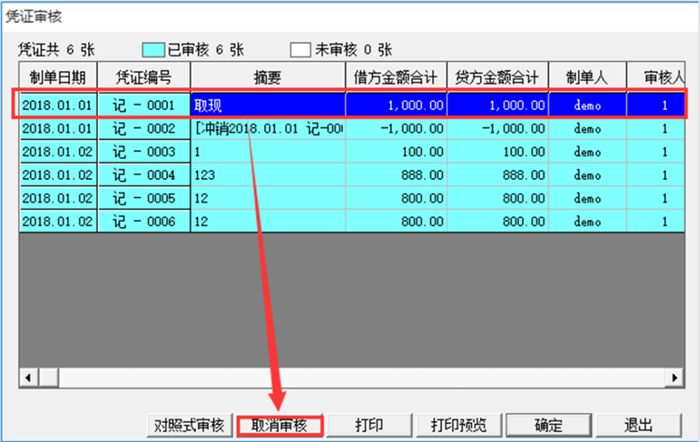Click debit amount -1,000.00 in row 0002
The height and width of the screenshot is (442, 700).
click(396, 129)
